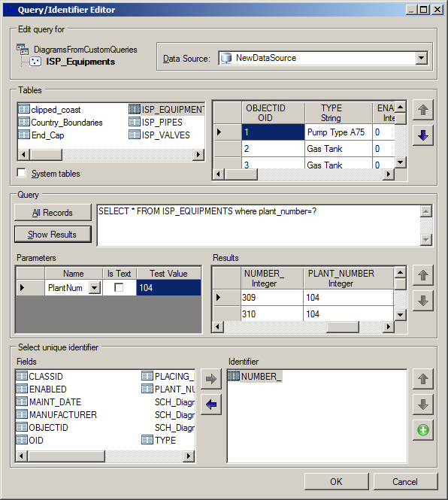
Task: Select TYPE field in Fields list
Action: click(159, 440)
